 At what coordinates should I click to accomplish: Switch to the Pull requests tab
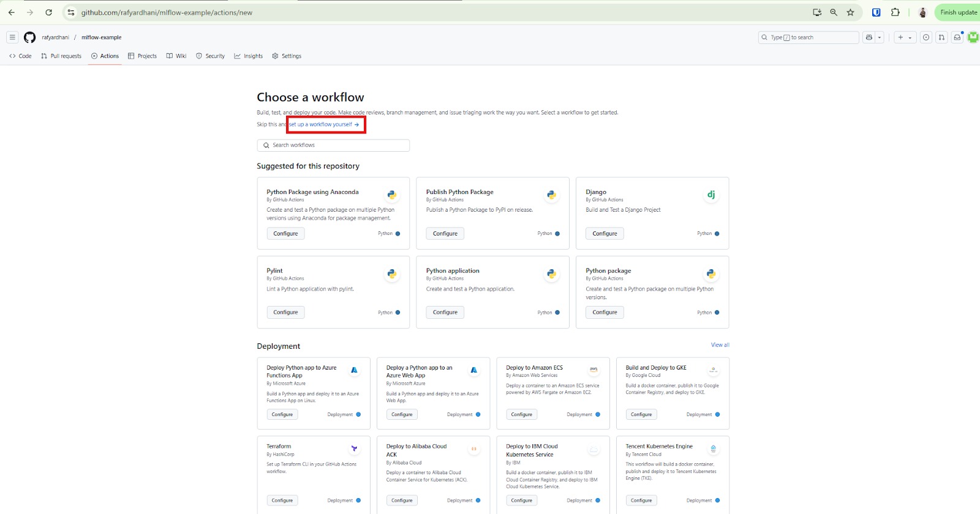coord(61,56)
